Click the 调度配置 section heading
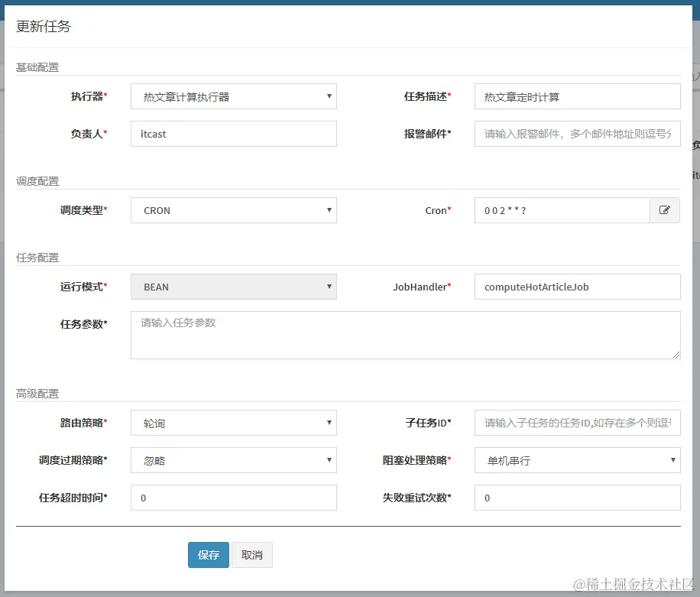The height and width of the screenshot is (597, 700). click(x=37, y=181)
